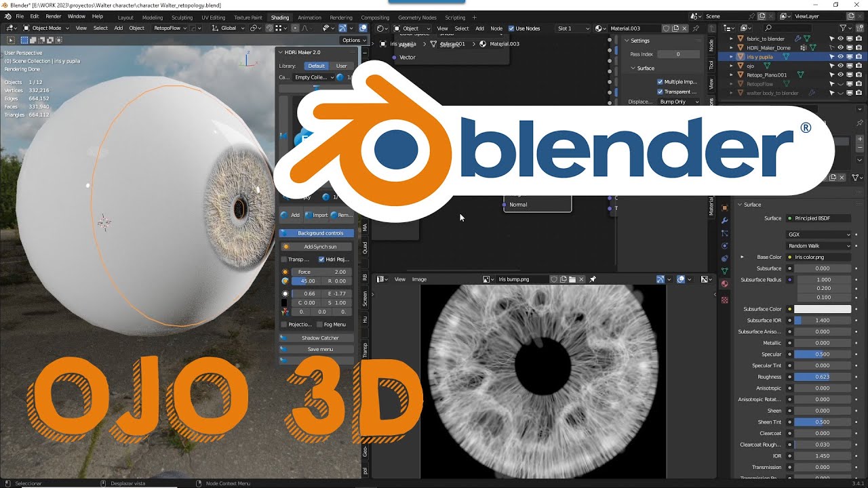The width and height of the screenshot is (868, 488).
Task: Open the Random Walk subsurface method dropdown
Action: (x=818, y=245)
